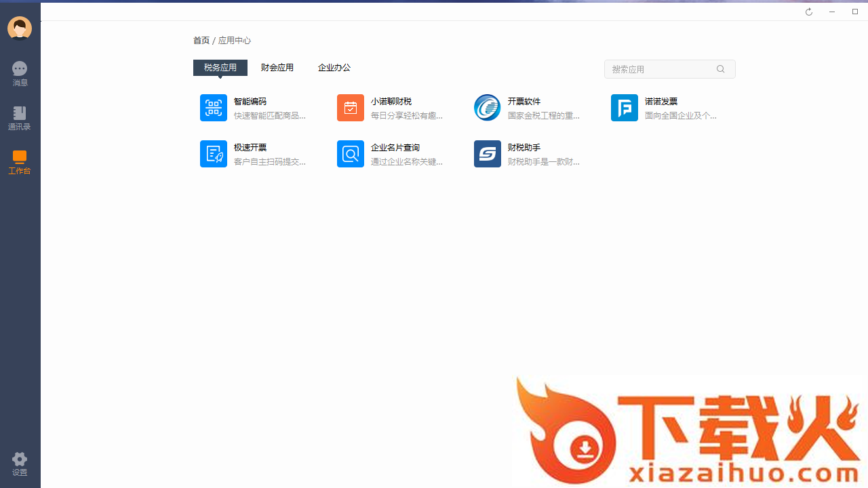This screenshot has width=868, height=488.
Task: Launch the 开票软件 app icon
Action: coord(488,108)
